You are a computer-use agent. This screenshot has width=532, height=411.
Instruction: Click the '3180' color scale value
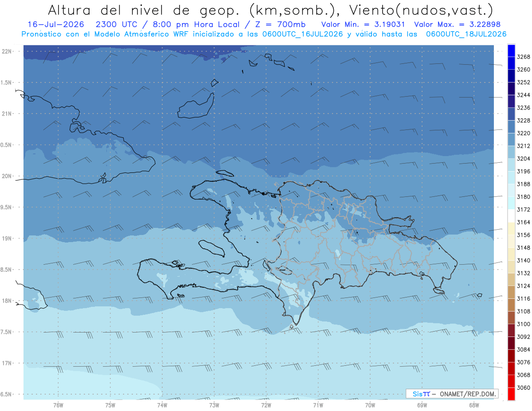coord(524,197)
